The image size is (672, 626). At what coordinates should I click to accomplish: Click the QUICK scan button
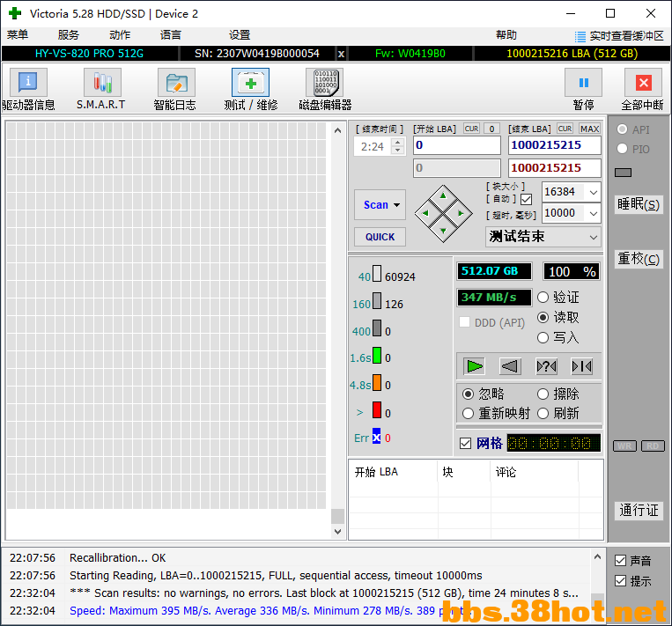[x=380, y=237]
